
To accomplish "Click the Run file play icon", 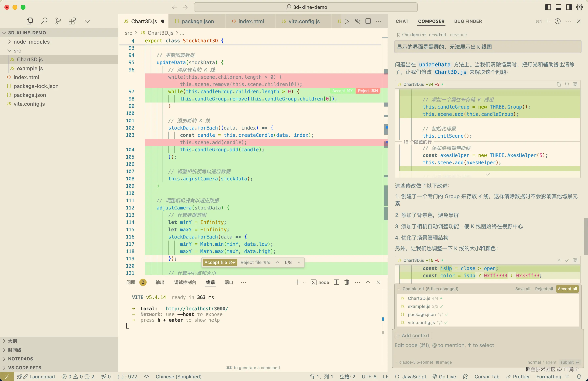I will pos(347,21).
